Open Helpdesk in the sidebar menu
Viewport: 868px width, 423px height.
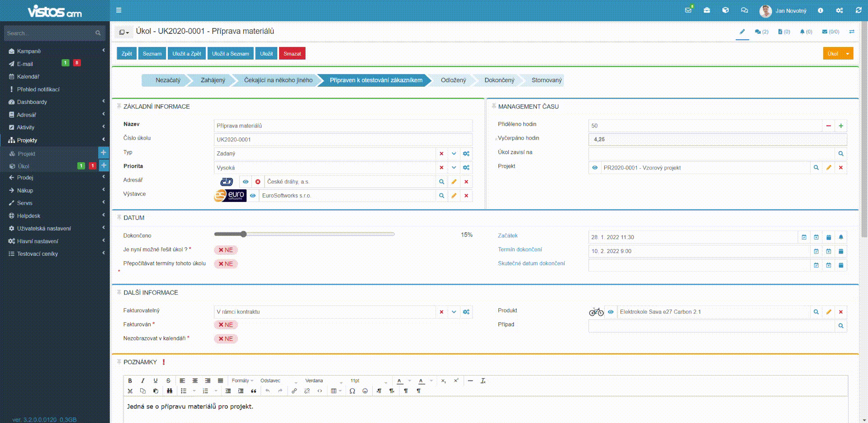(x=28, y=216)
